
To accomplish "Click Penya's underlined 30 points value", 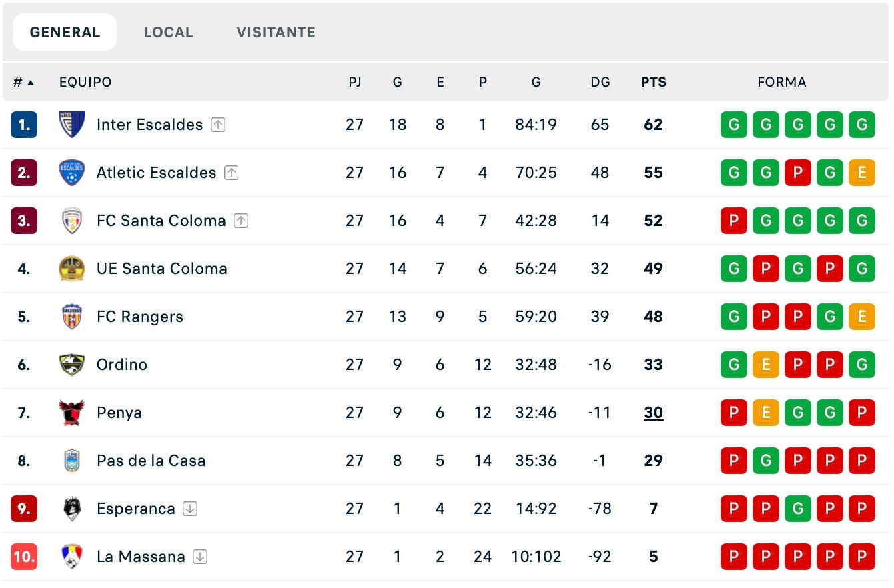I will coord(653,413).
